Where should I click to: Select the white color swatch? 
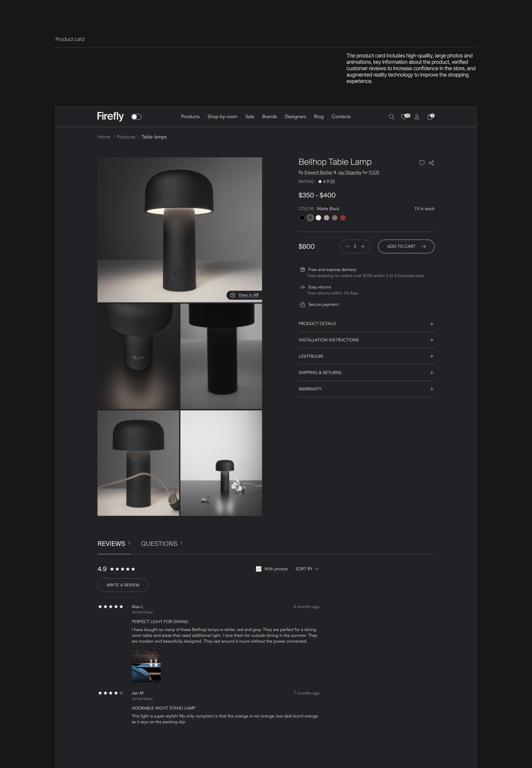tap(318, 218)
